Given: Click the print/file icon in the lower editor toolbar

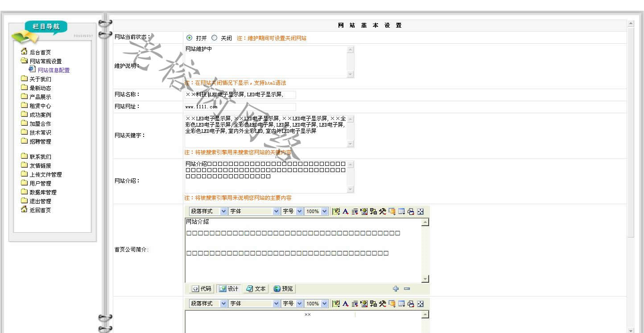Looking at the screenshot, I should point(411,304).
